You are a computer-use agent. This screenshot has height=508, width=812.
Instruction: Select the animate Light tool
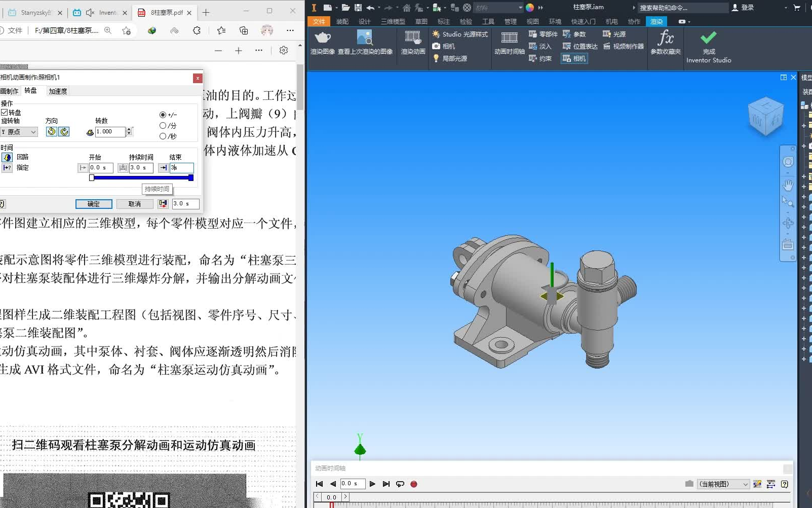[x=614, y=34]
